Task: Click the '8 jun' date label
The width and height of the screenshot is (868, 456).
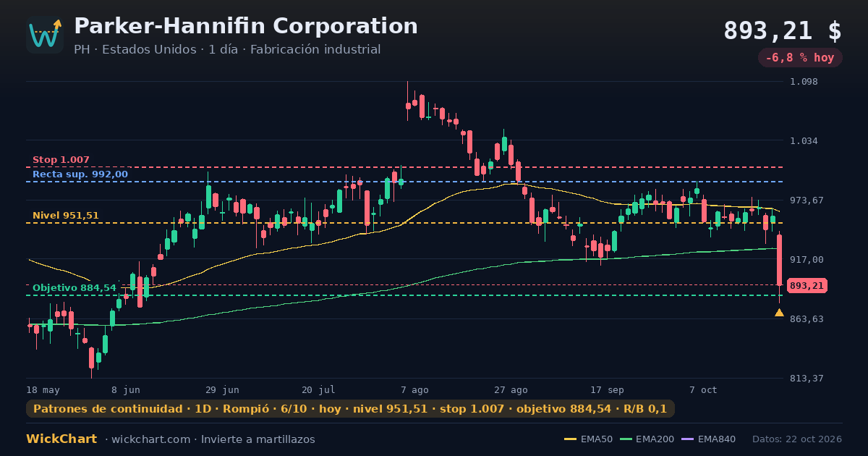Action: pos(126,390)
